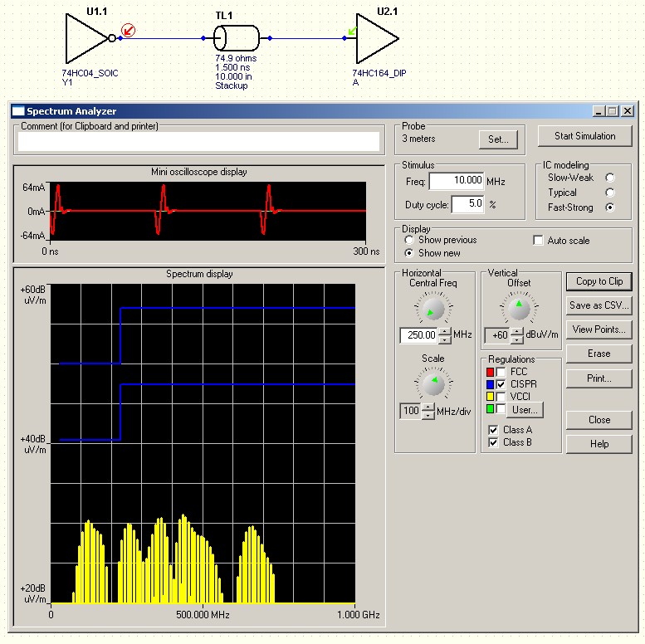645x644 pixels.
Task: Click the Horizontal Scale rotary knob
Action: pyautogui.click(x=433, y=383)
